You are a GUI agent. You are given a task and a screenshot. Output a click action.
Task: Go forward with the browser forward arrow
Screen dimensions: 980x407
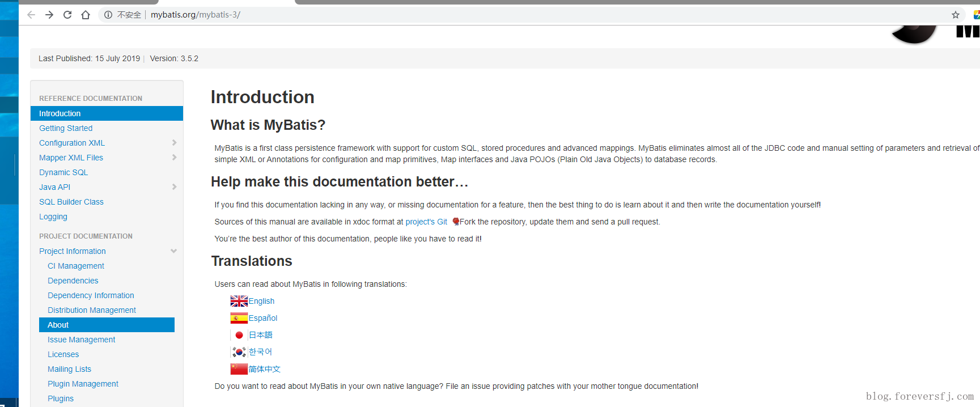pos(49,15)
